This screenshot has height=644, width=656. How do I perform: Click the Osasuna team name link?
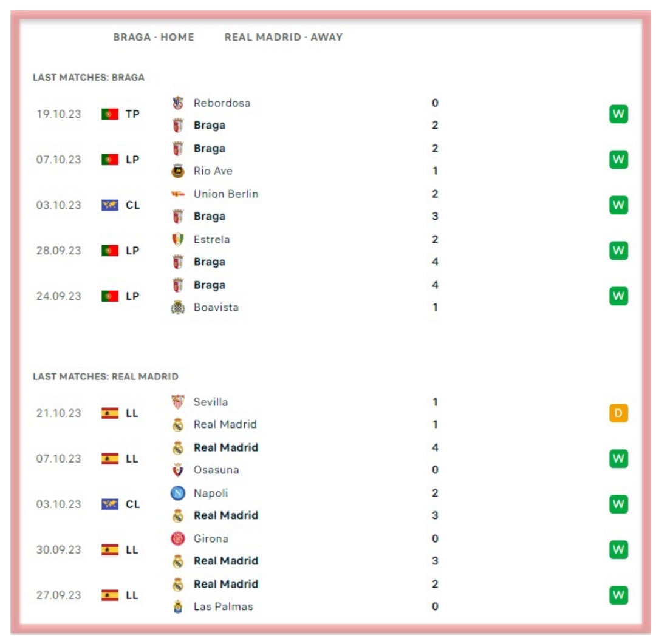coord(216,470)
